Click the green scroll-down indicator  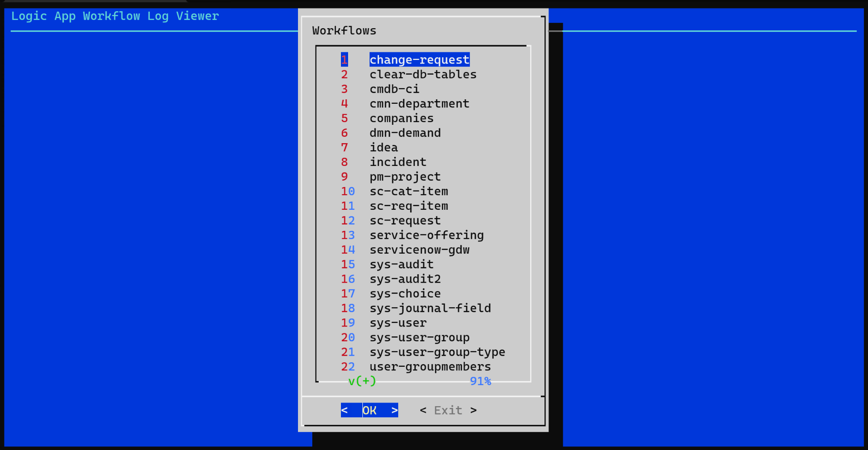[361, 381]
